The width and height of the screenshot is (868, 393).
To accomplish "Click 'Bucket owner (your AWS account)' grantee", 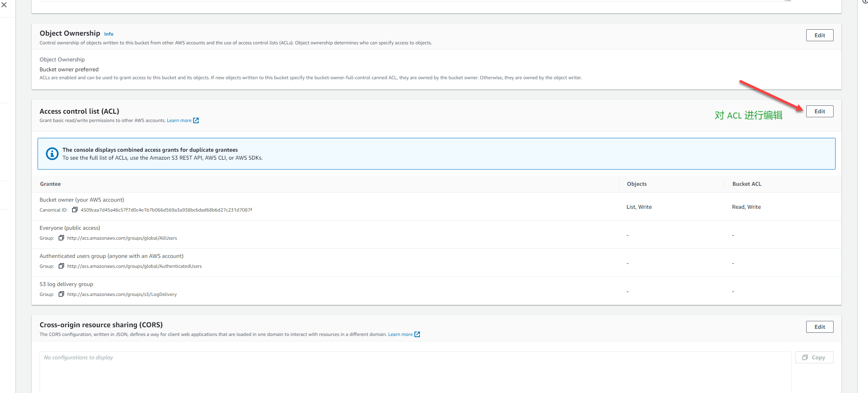I will click(82, 200).
